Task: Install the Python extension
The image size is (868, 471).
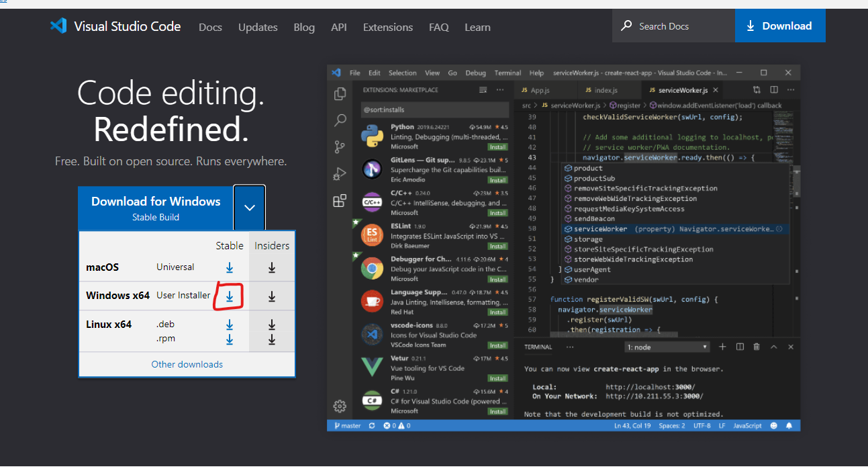Action: (x=497, y=146)
